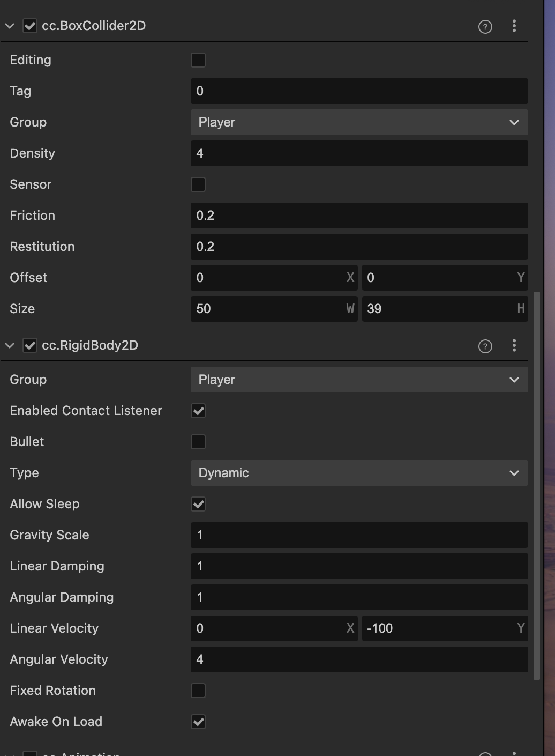Toggle Fixed Rotation checkbox
This screenshot has height=756, width=555.
(198, 691)
